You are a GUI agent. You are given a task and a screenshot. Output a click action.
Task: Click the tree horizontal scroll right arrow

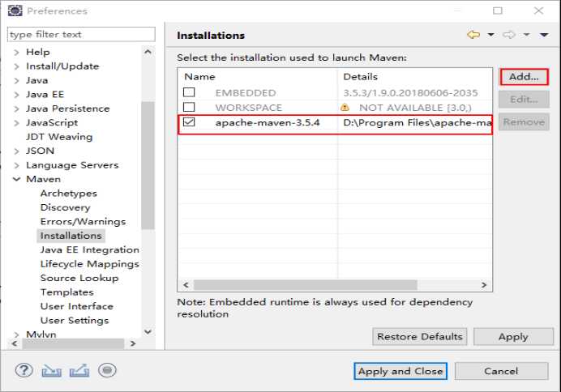pos(133,343)
